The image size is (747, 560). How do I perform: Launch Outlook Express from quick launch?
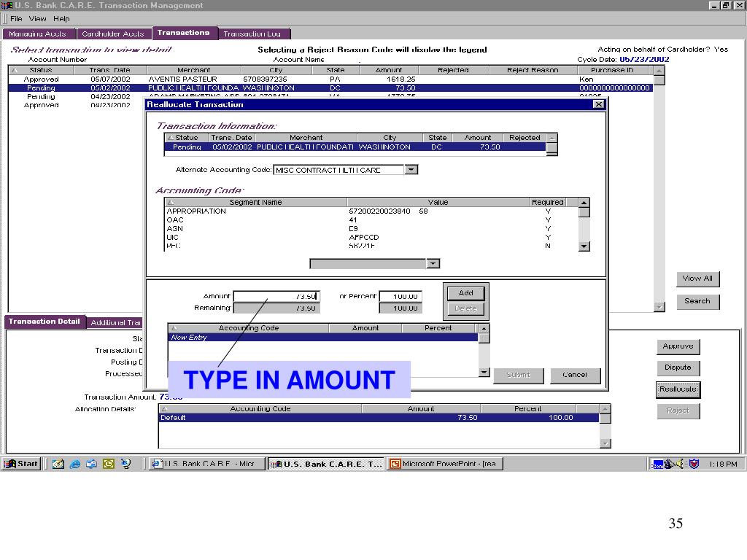pos(91,463)
